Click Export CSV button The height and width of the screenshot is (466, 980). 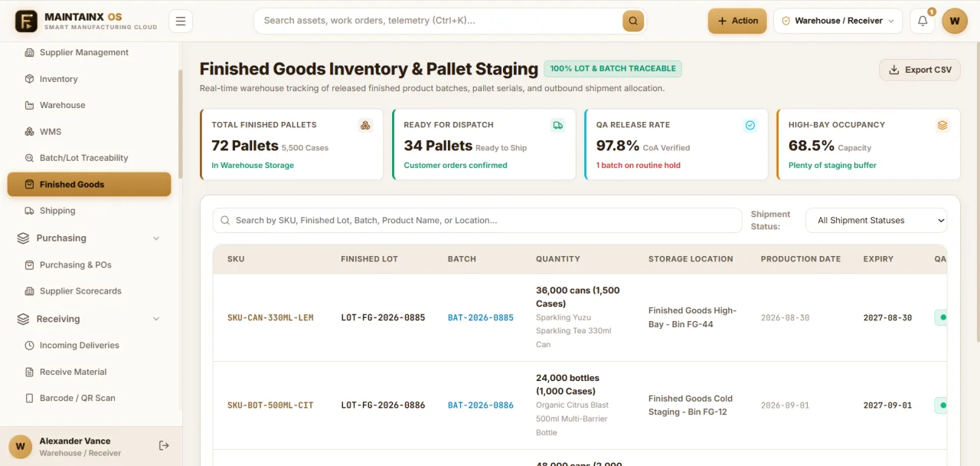[920, 70]
